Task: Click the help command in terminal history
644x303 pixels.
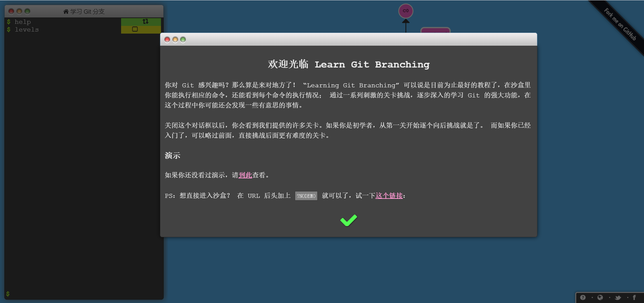Action: point(23,22)
